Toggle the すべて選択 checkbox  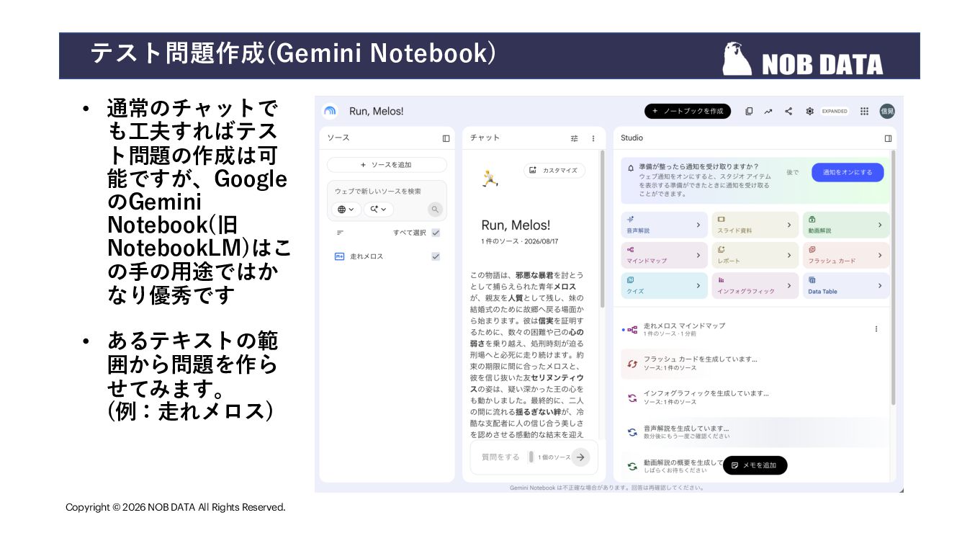tap(436, 233)
